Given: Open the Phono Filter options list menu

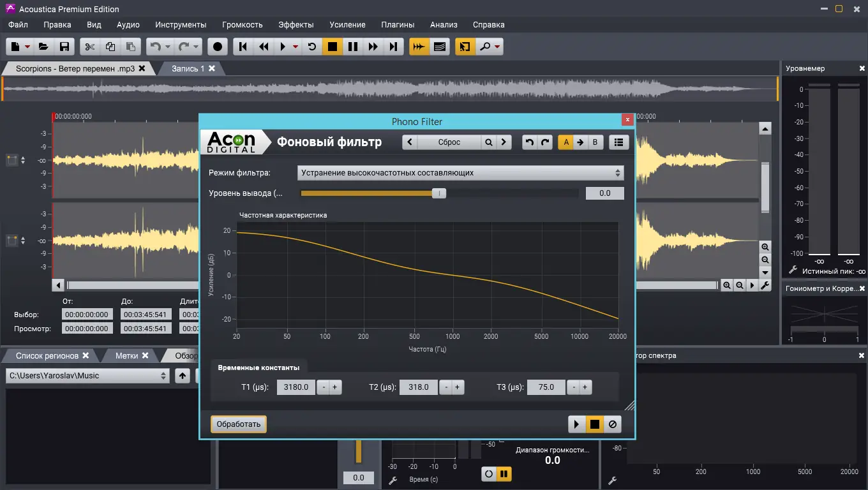Looking at the screenshot, I should point(618,142).
